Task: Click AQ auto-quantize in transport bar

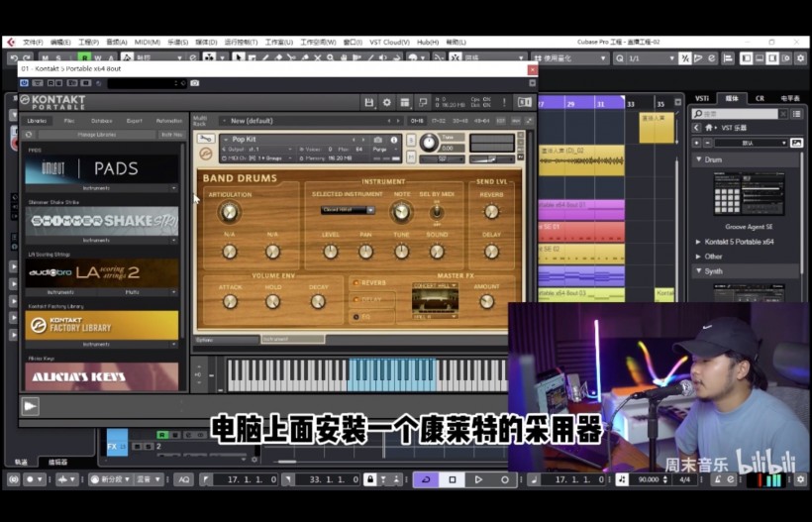Action: point(183,479)
